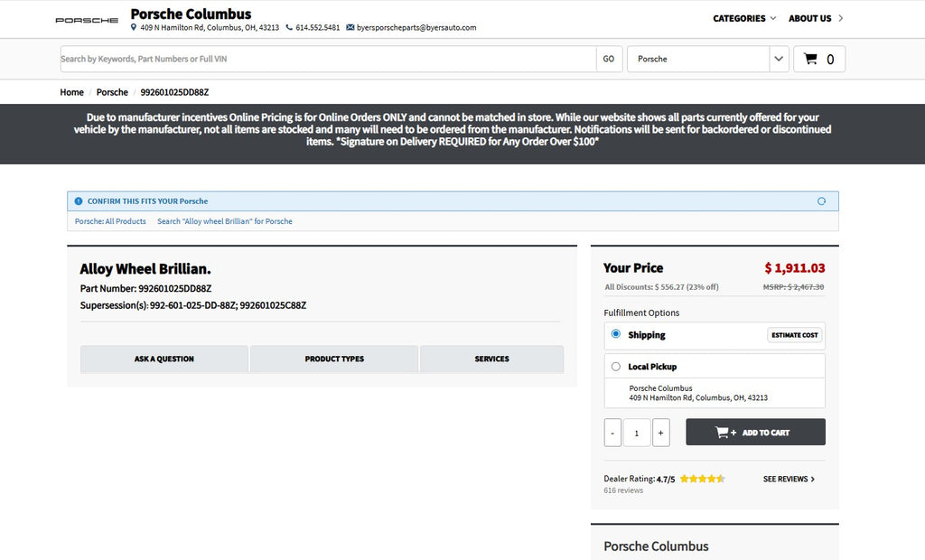Image resolution: width=925 pixels, height=560 pixels.
Task: Increase quantity with the plus button
Action: [x=660, y=433]
